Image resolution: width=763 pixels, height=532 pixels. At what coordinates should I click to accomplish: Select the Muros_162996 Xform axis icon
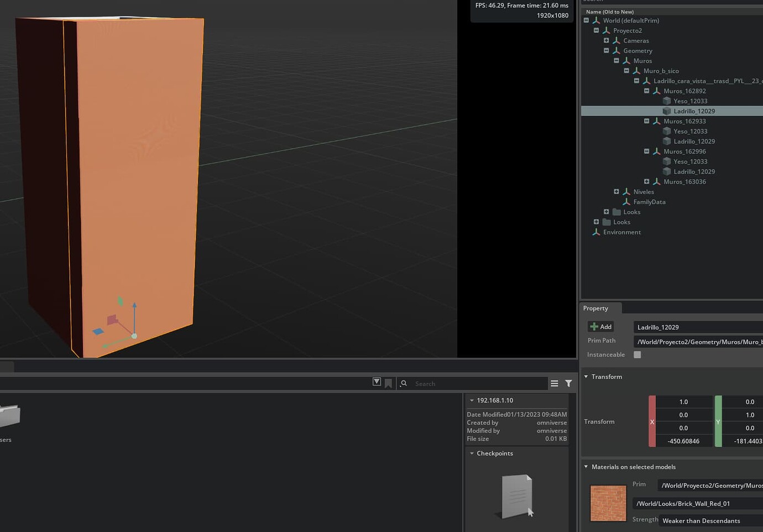coord(656,151)
